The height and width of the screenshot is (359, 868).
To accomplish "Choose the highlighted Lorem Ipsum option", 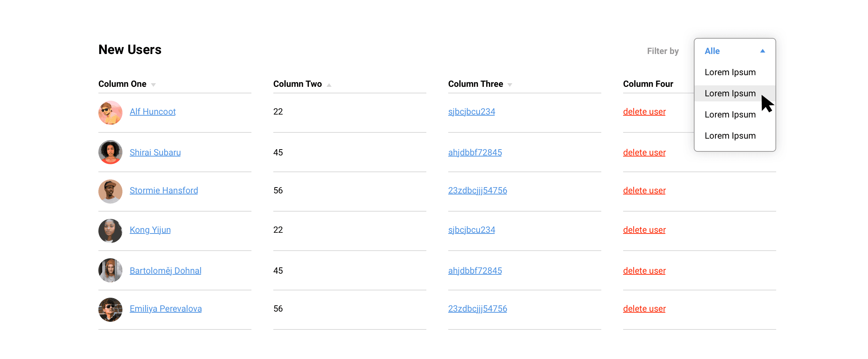I will point(730,93).
